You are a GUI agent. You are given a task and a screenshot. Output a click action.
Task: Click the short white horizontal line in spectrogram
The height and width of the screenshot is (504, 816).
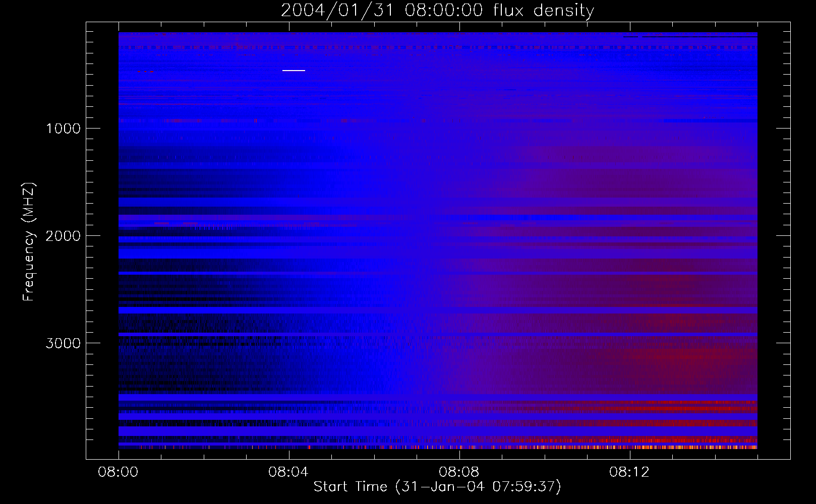(294, 71)
